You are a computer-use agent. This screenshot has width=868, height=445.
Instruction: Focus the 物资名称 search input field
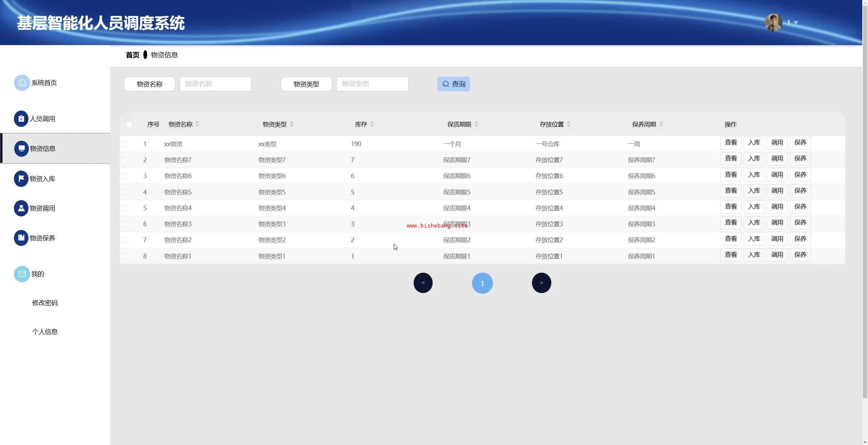tap(215, 84)
